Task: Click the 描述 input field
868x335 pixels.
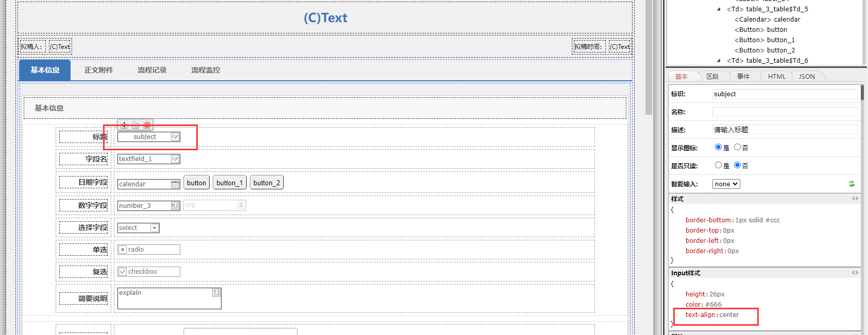Action: 785,130
